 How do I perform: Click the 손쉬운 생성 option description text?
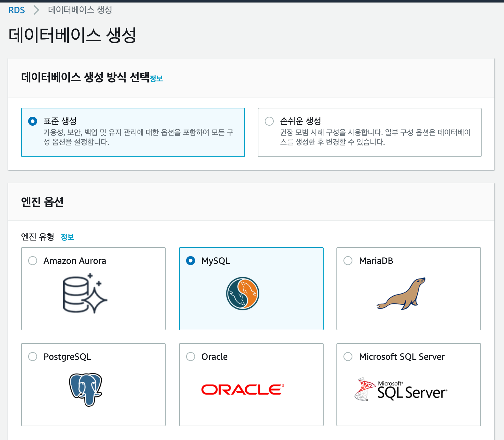coord(375,137)
